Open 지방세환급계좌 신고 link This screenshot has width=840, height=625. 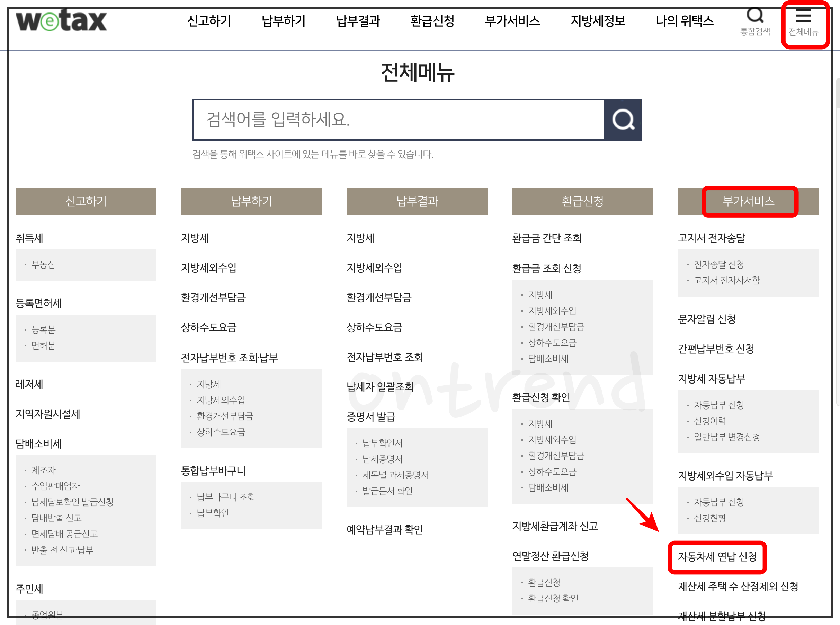555,526
